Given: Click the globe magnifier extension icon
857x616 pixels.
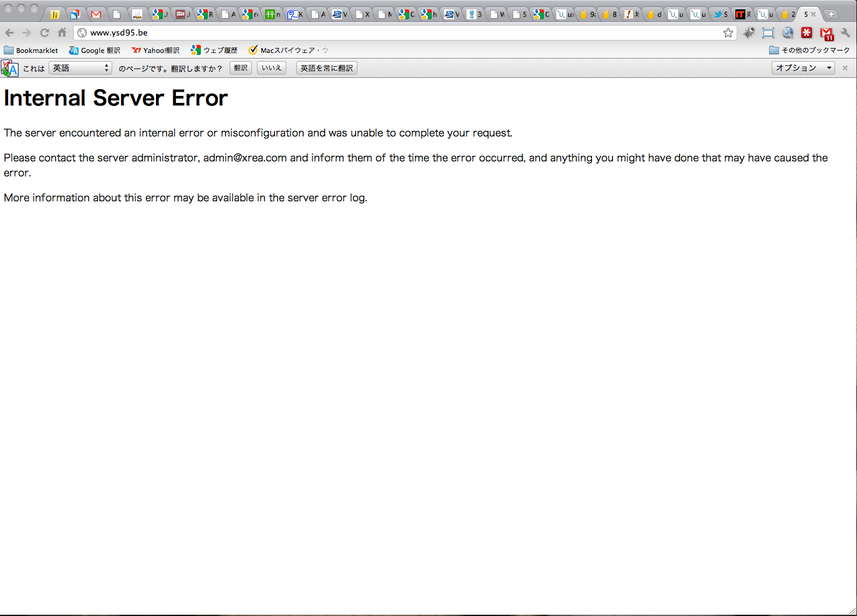Looking at the screenshot, I should pos(788,33).
